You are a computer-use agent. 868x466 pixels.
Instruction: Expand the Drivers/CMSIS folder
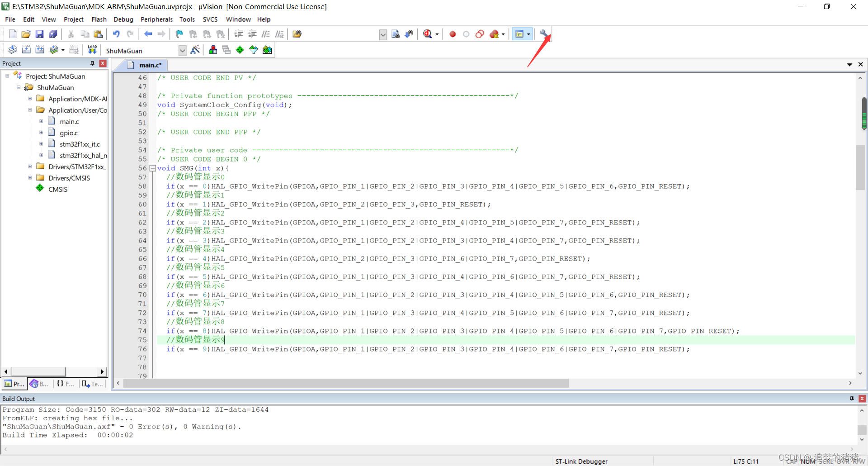pos(30,178)
